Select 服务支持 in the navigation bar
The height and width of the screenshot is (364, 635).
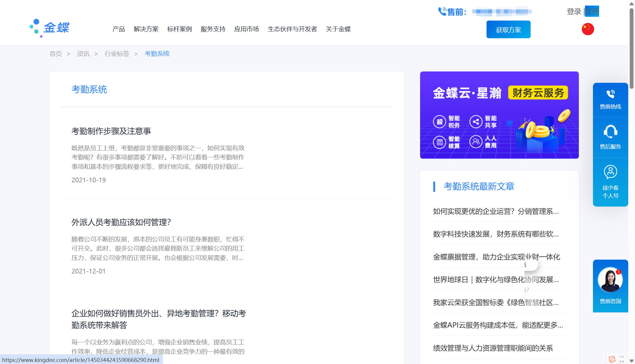(x=213, y=29)
